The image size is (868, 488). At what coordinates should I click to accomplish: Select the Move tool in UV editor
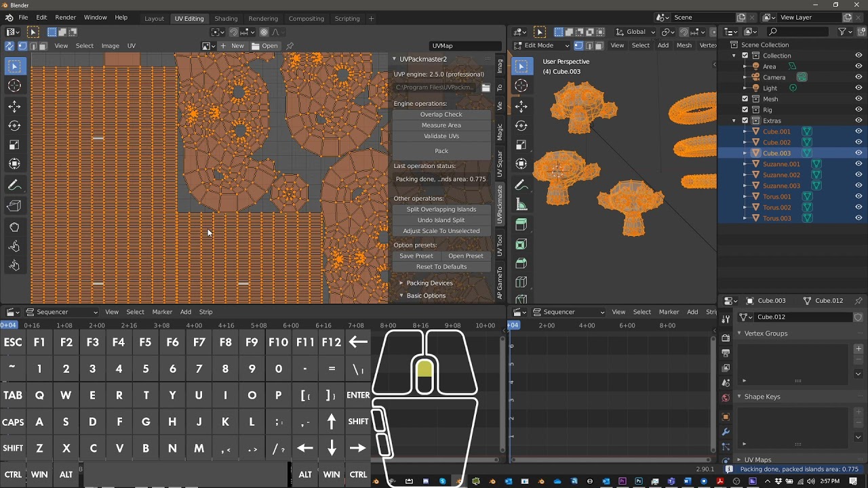(14, 106)
